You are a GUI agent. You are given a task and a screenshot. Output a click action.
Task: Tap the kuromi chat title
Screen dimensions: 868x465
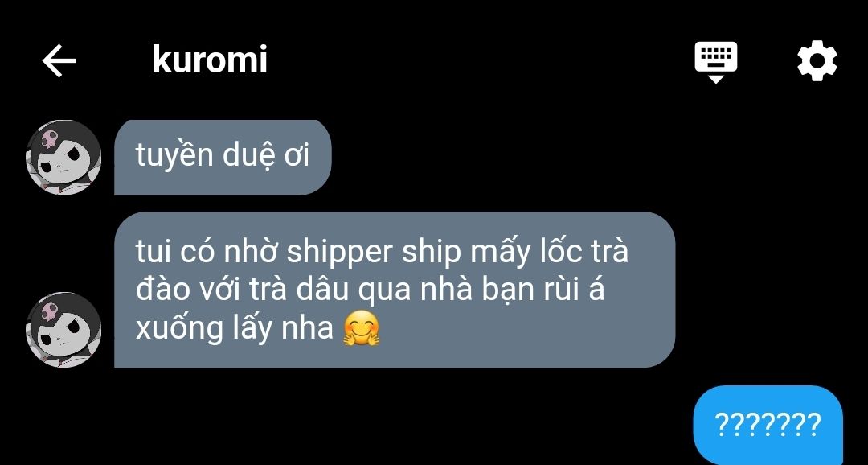click(210, 60)
